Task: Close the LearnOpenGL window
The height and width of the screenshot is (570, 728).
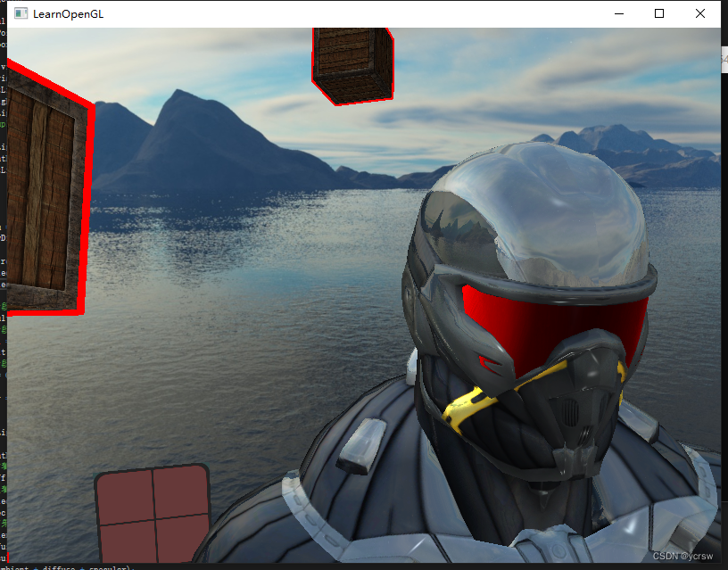Action: point(700,14)
